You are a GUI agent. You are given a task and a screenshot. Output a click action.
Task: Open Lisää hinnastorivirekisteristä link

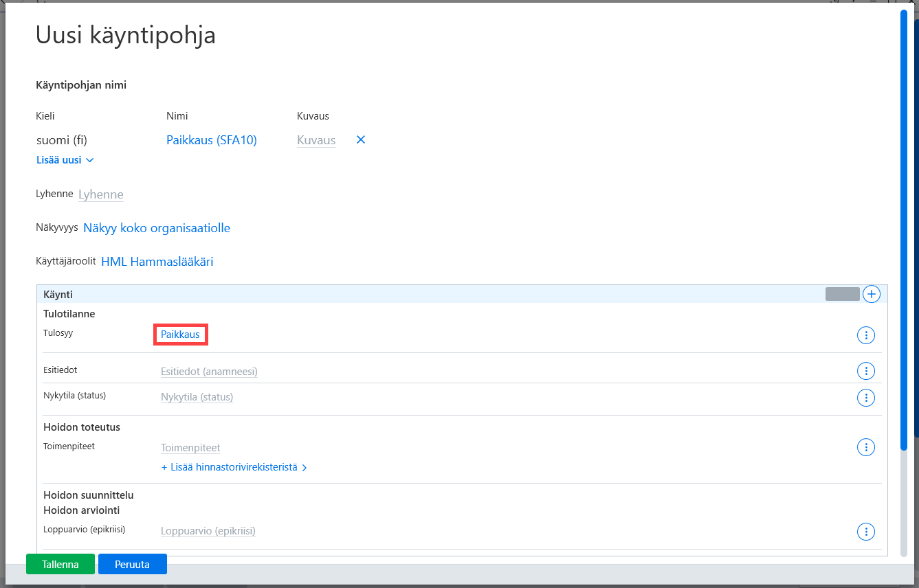pos(234,467)
